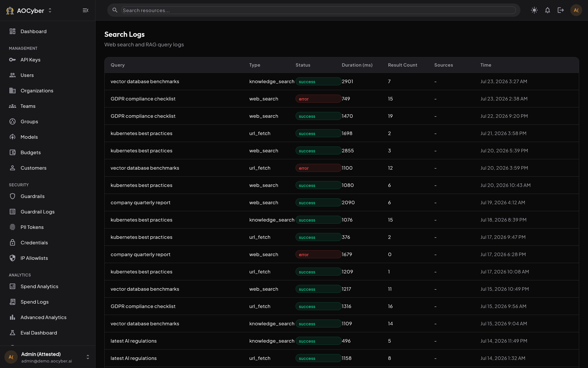588x368 pixels.
Task: Click the Users people icon
Action: pyautogui.click(x=12, y=75)
